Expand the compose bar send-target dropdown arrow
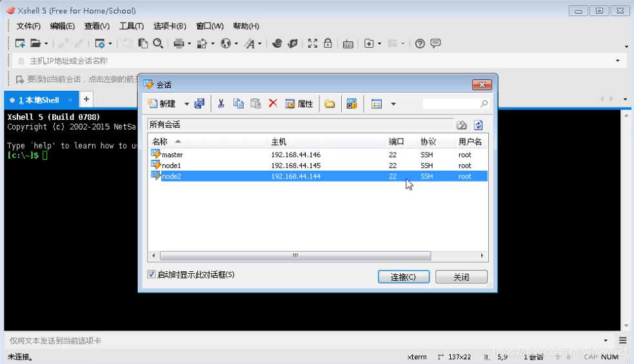634x364 pixels. (605, 341)
